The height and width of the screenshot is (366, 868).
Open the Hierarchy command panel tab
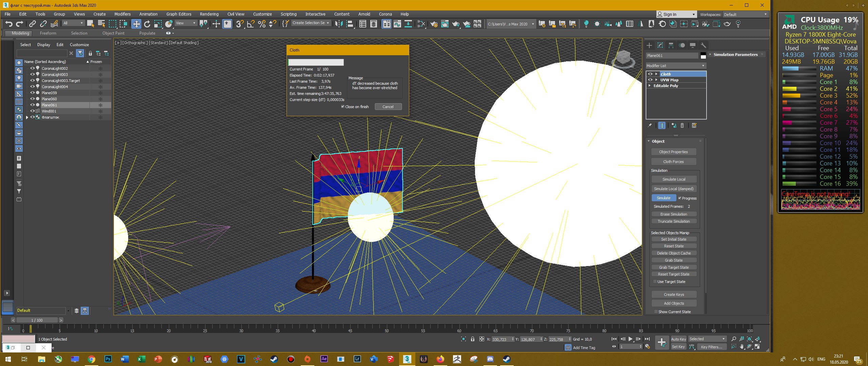(671, 45)
